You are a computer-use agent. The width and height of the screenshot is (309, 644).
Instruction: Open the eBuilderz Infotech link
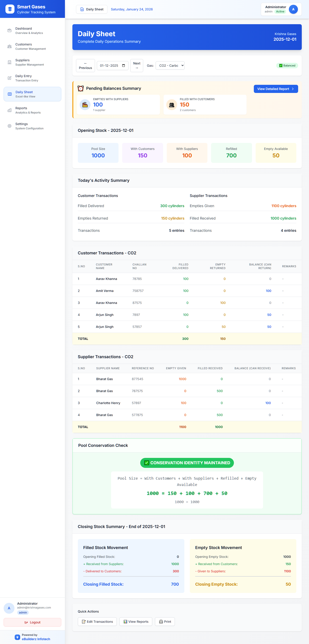(x=36, y=639)
